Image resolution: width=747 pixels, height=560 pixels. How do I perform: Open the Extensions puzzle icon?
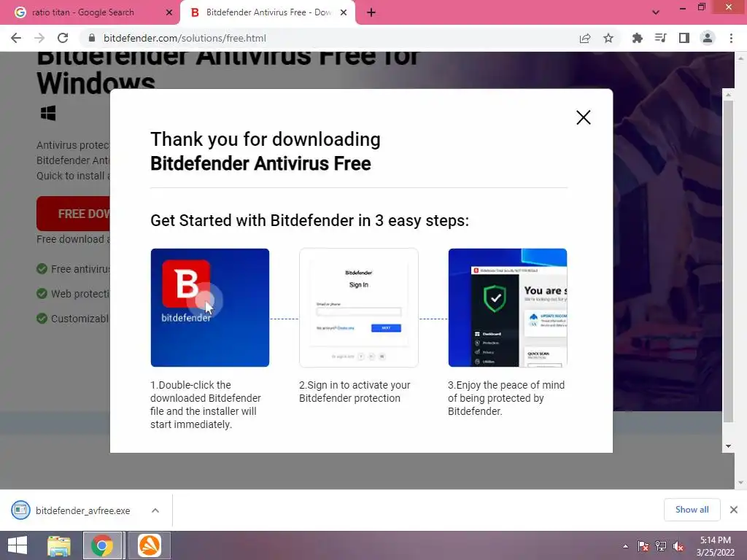(638, 38)
